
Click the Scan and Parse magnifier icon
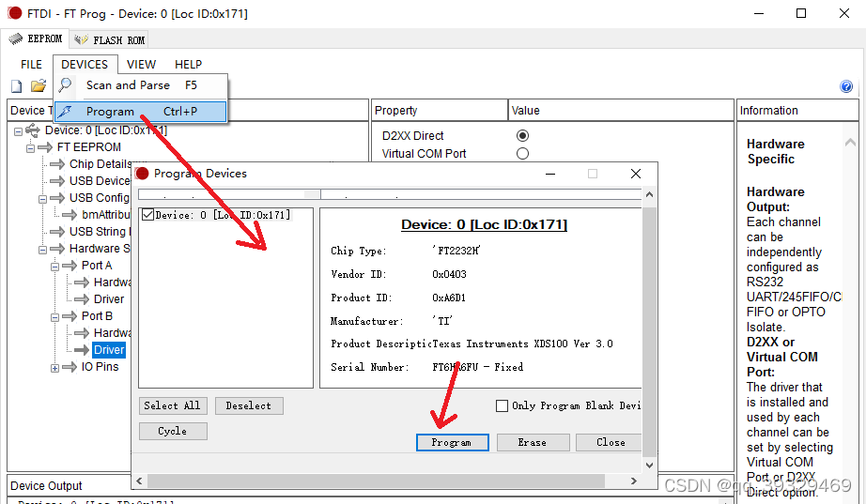[65, 85]
